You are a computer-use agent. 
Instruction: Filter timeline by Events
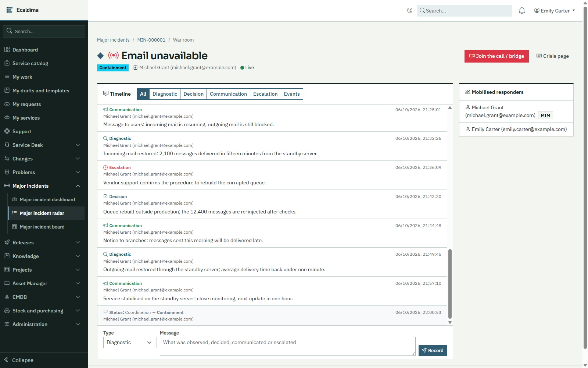click(x=292, y=94)
